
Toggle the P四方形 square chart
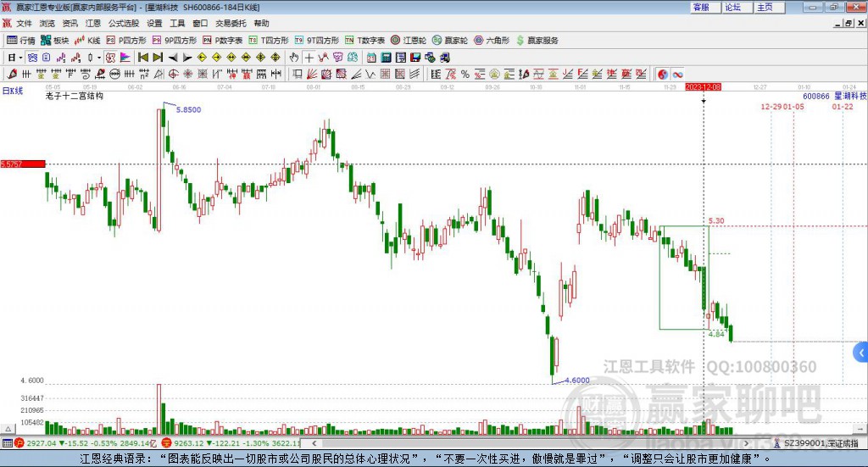click(126, 40)
